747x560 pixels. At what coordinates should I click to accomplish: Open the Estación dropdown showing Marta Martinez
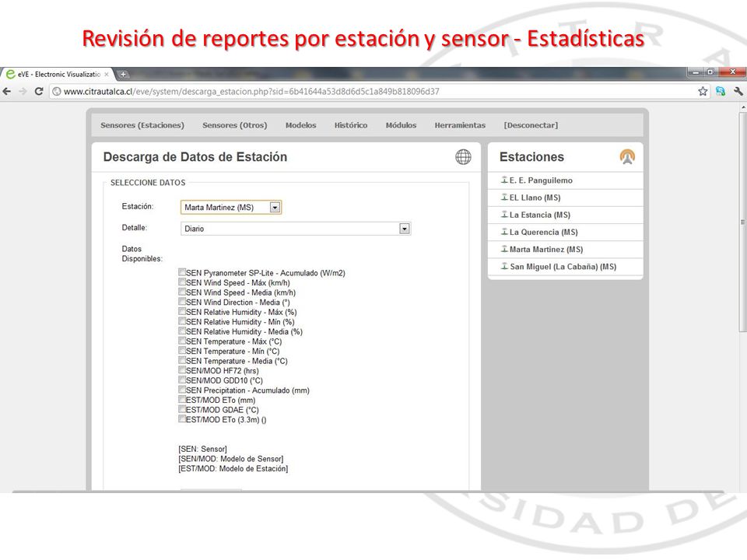pyautogui.click(x=231, y=207)
